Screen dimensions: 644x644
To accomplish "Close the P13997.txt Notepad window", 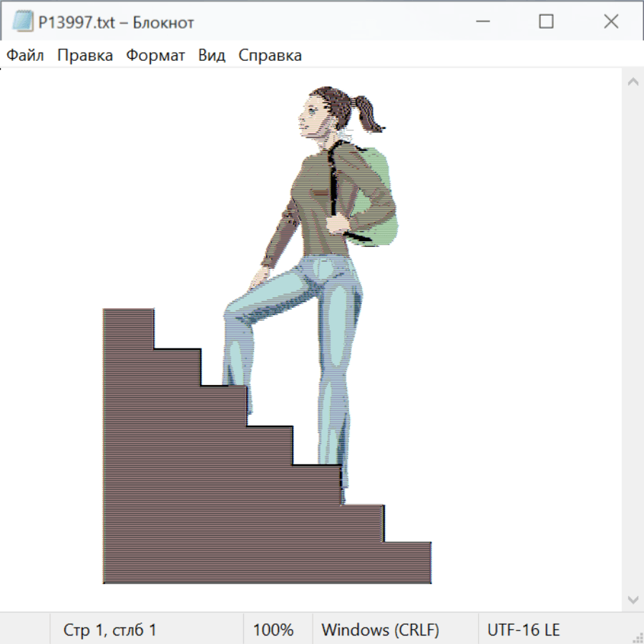I will tap(611, 22).
